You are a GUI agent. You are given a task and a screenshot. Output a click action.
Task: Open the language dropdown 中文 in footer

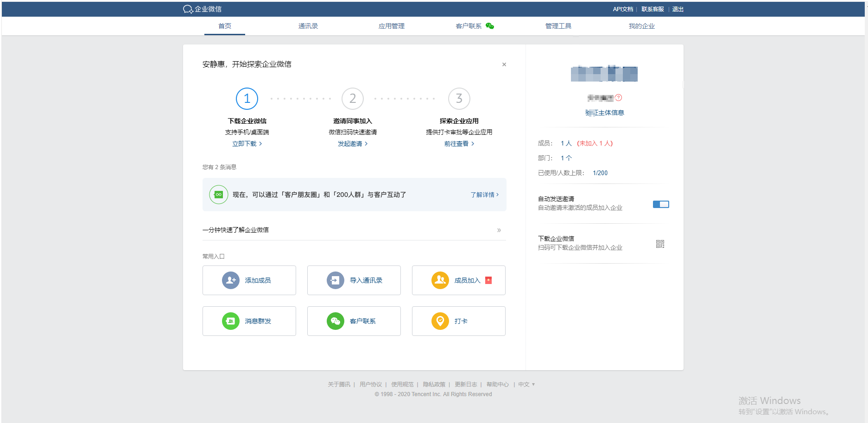click(x=526, y=385)
